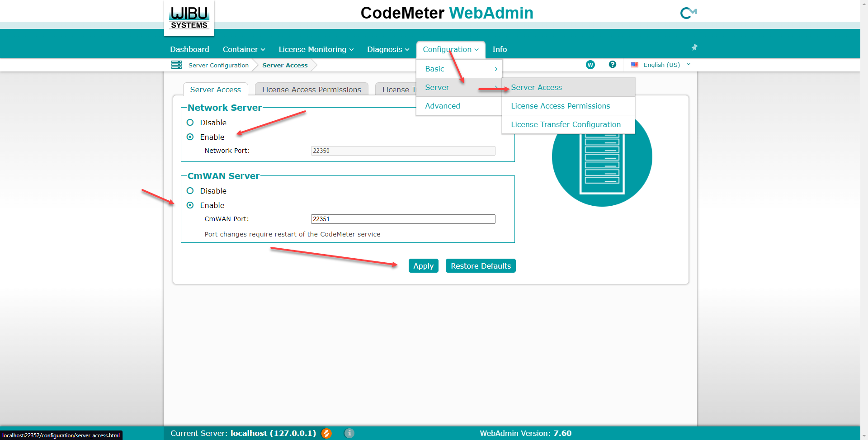This screenshot has height=440, width=868.
Task: Click the 'Port changes require restart' note
Action: coord(292,234)
